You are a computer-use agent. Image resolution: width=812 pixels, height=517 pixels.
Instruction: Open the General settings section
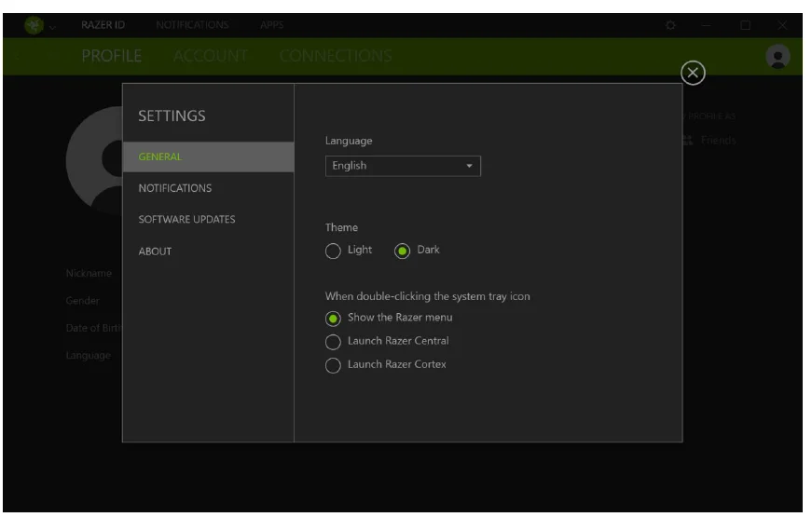(208, 156)
